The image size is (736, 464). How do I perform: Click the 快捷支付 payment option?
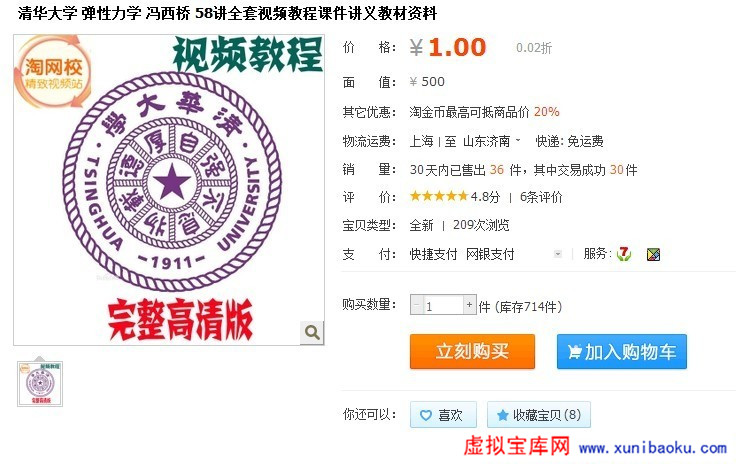tap(433, 254)
